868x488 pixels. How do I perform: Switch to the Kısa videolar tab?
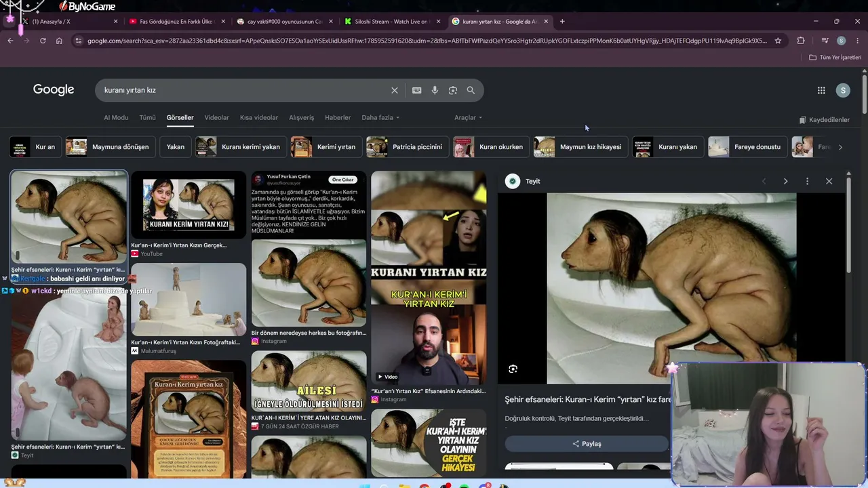[x=259, y=117]
